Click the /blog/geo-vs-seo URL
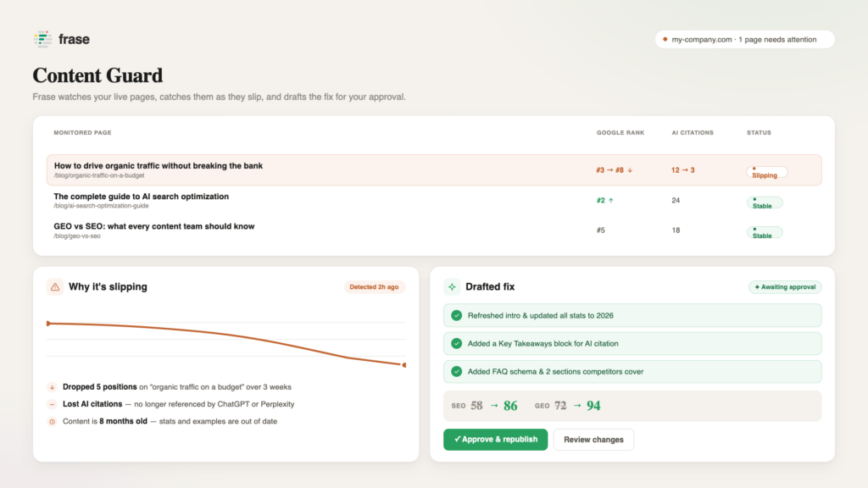This screenshot has height=488, width=868. [x=77, y=236]
